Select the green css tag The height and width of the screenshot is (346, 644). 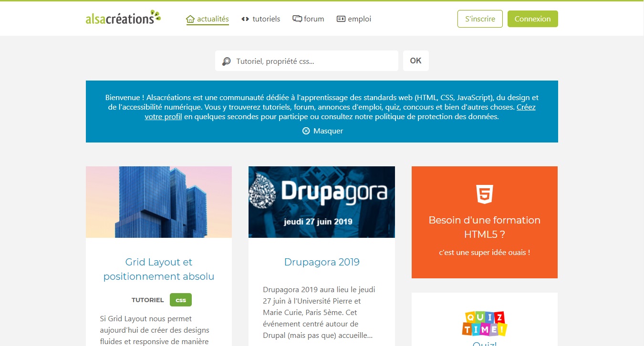click(181, 300)
